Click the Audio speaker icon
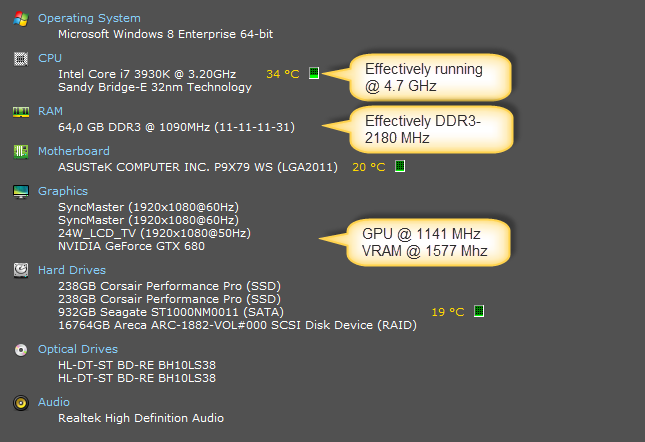Image resolution: width=645 pixels, height=442 pixels. [20, 403]
